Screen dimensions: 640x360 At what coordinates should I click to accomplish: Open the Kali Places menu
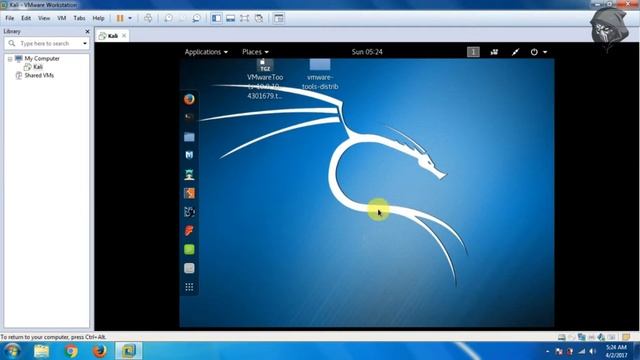(x=255, y=52)
